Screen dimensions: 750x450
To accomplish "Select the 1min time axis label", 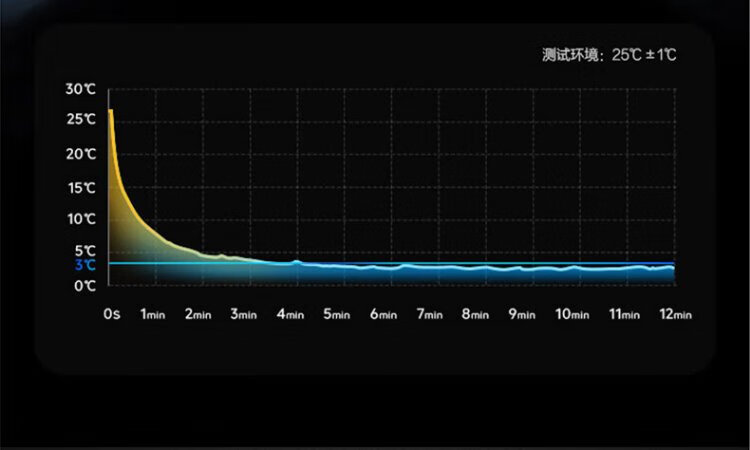I will click(x=151, y=314).
